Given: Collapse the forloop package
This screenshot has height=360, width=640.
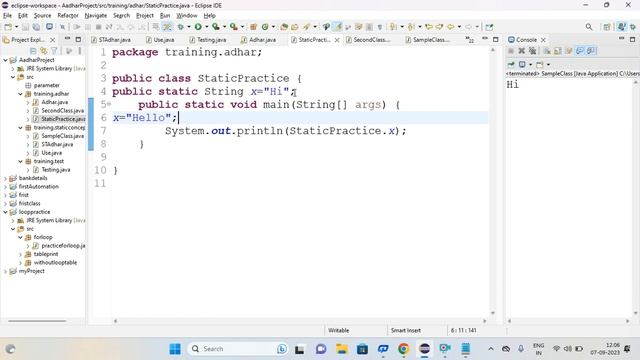Looking at the screenshot, I should [x=20, y=237].
